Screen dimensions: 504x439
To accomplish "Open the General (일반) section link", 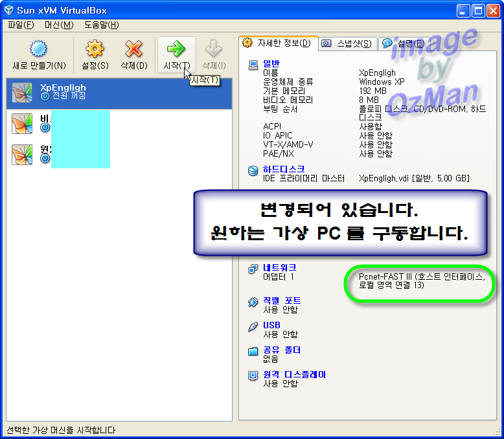I will point(271,63).
